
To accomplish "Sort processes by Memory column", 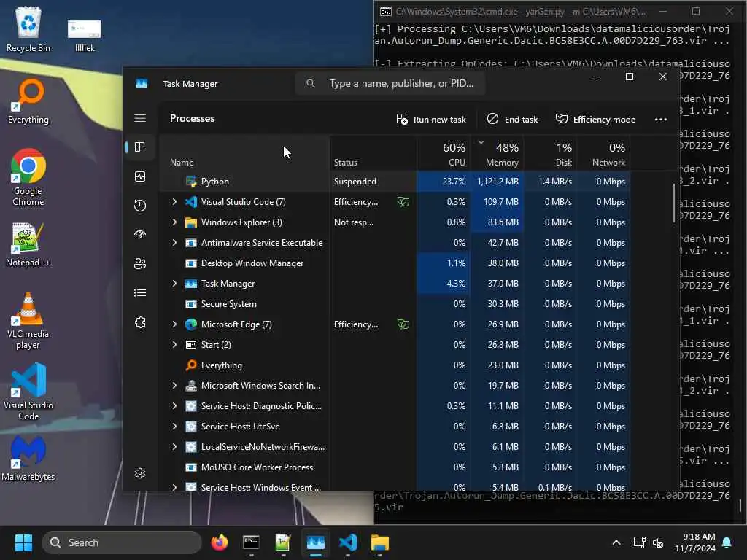I will pyautogui.click(x=497, y=153).
